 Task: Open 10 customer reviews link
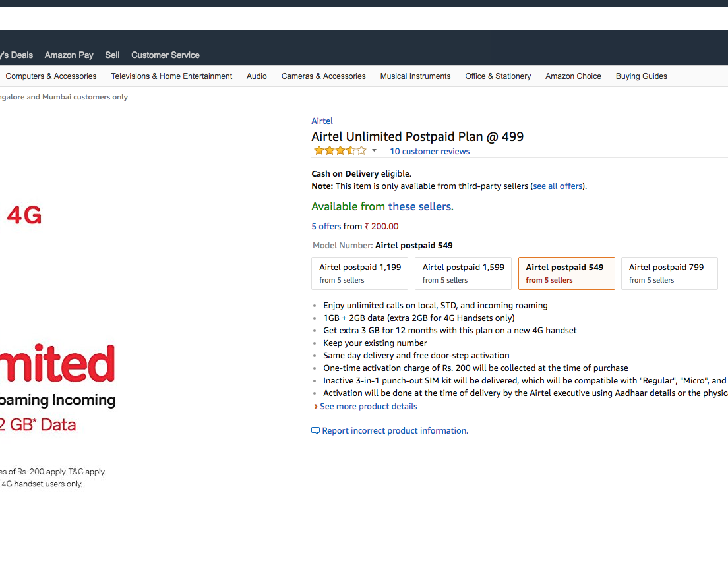click(429, 152)
